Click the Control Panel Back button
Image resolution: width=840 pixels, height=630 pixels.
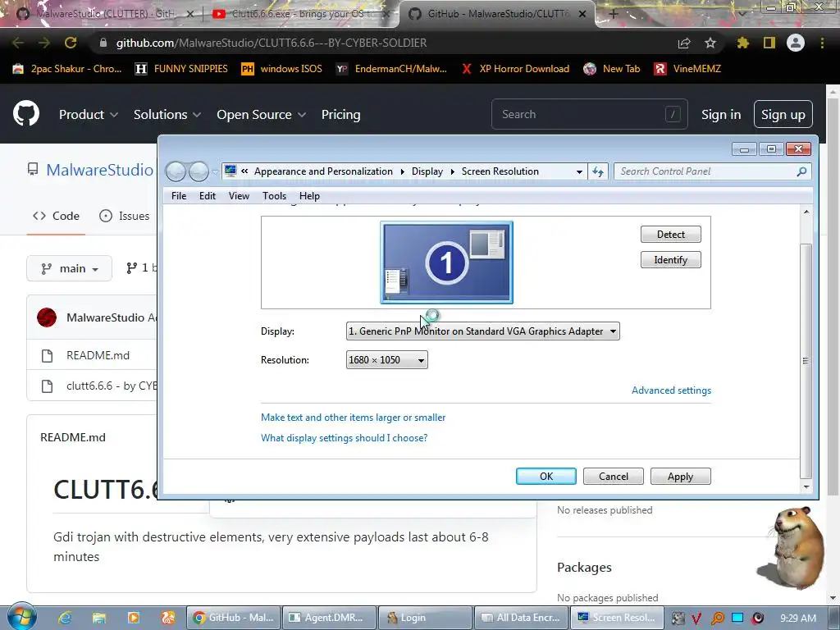176,171
